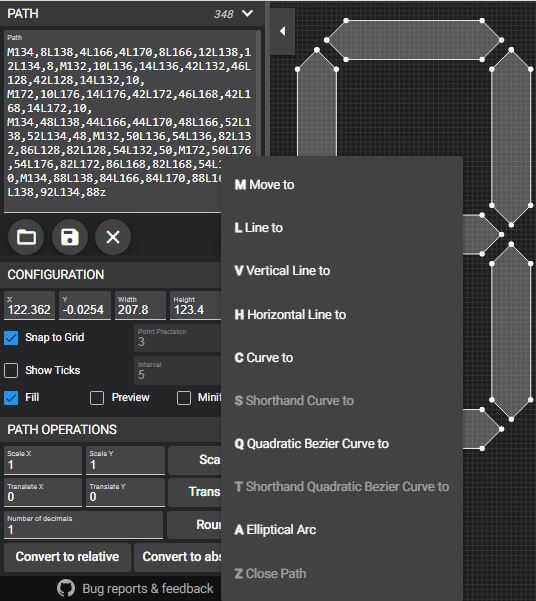Focus the Translate X field

point(43,493)
